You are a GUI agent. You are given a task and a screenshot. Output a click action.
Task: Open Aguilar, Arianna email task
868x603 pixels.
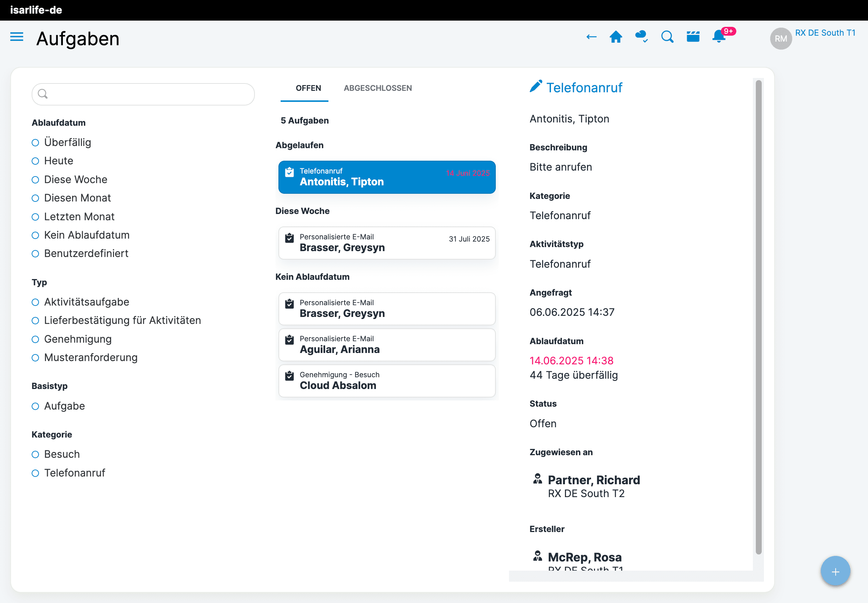tap(387, 345)
